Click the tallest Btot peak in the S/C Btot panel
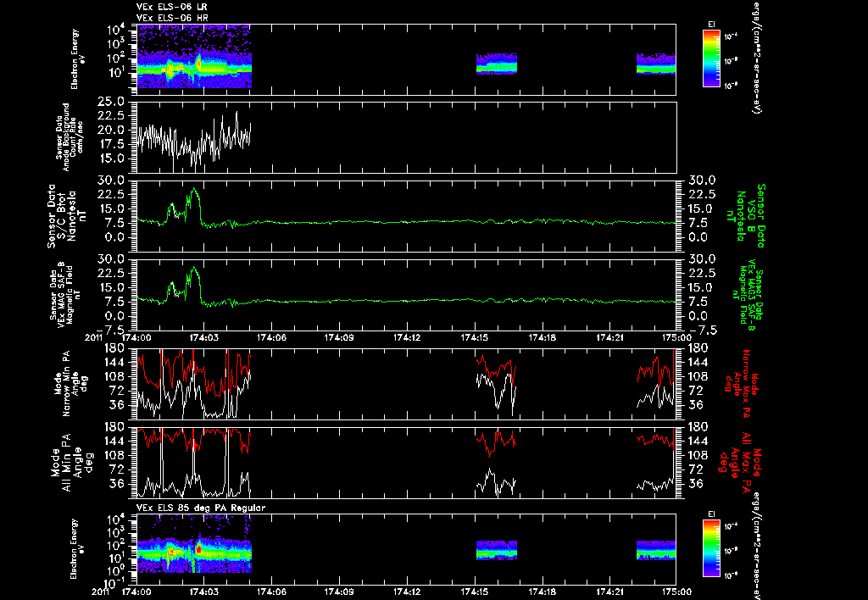The height and width of the screenshot is (600, 868). pos(194,190)
